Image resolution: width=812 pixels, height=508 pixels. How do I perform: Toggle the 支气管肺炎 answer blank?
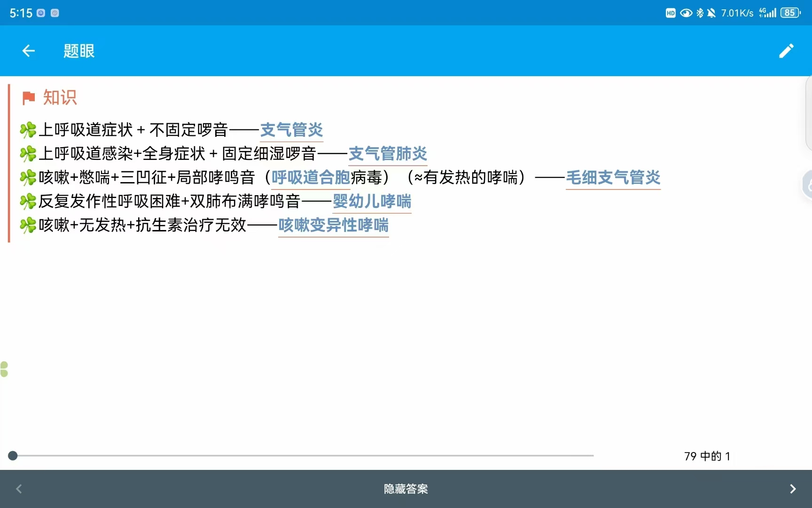(388, 154)
